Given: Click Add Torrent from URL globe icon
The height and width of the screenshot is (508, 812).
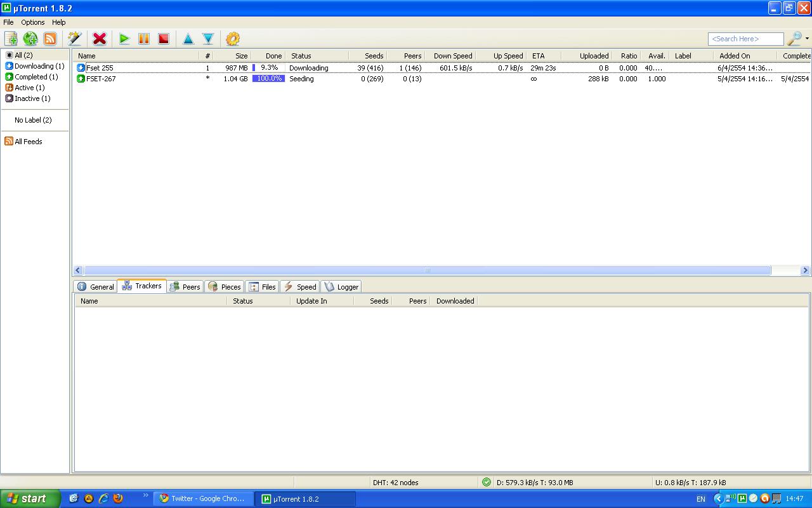Looking at the screenshot, I should [30, 39].
